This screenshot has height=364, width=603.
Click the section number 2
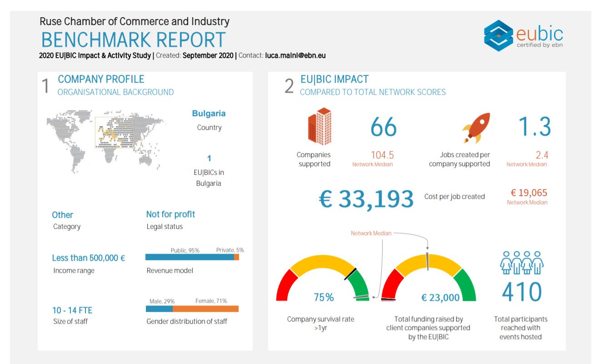tap(289, 86)
